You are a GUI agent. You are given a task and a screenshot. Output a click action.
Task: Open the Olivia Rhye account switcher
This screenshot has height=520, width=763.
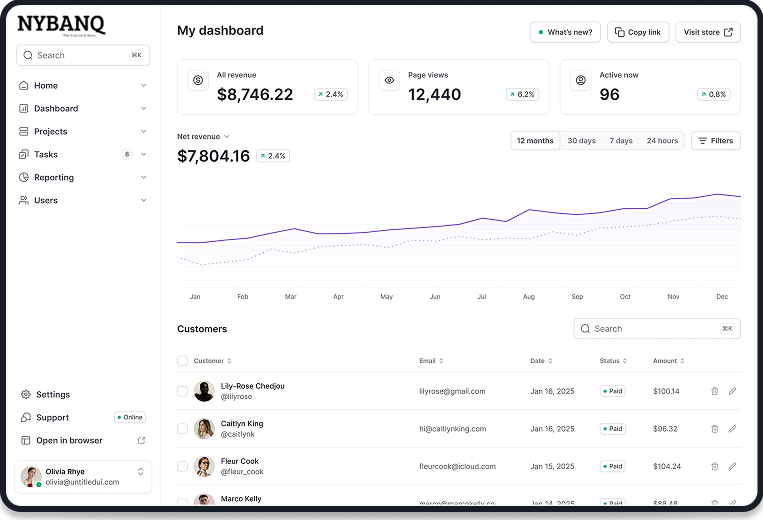point(140,471)
